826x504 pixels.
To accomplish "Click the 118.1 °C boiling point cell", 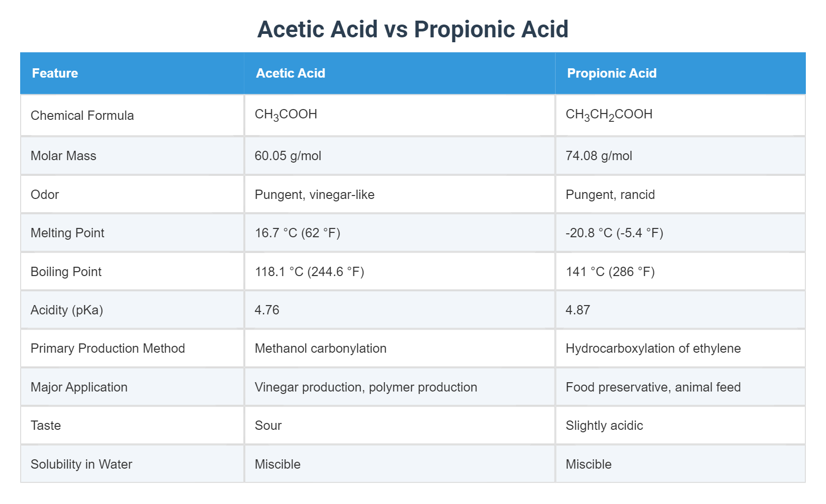I will click(309, 272).
